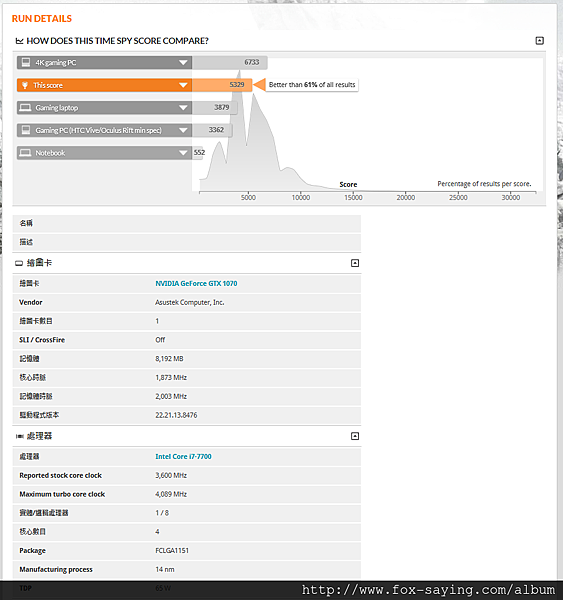This screenshot has height=600, width=563.
Task: Collapse the graphics card section toggle
Action: pyautogui.click(x=355, y=263)
